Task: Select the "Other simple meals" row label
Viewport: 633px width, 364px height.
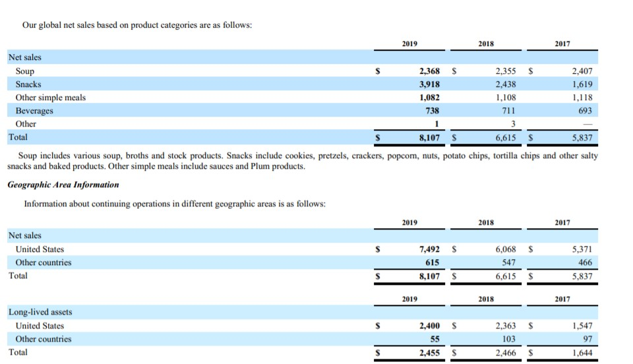Action: click(x=51, y=98)
